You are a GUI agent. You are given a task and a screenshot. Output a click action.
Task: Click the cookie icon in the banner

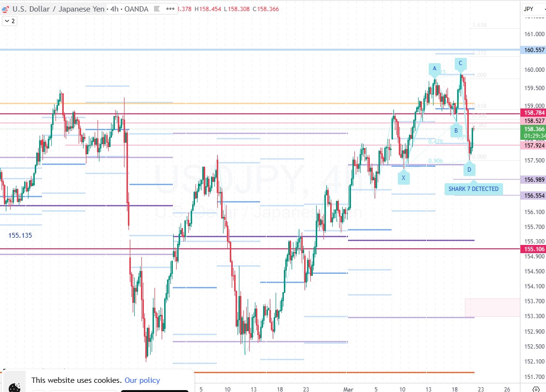pos(14,387)
